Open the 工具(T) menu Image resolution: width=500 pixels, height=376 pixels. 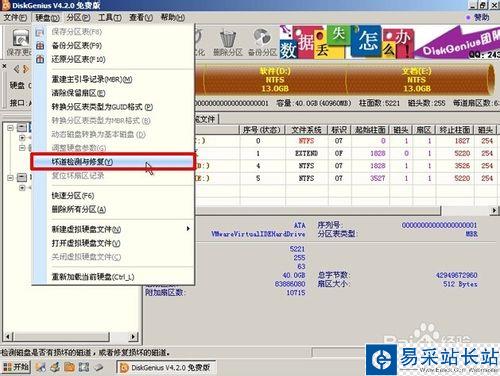[x=110, y=17]
